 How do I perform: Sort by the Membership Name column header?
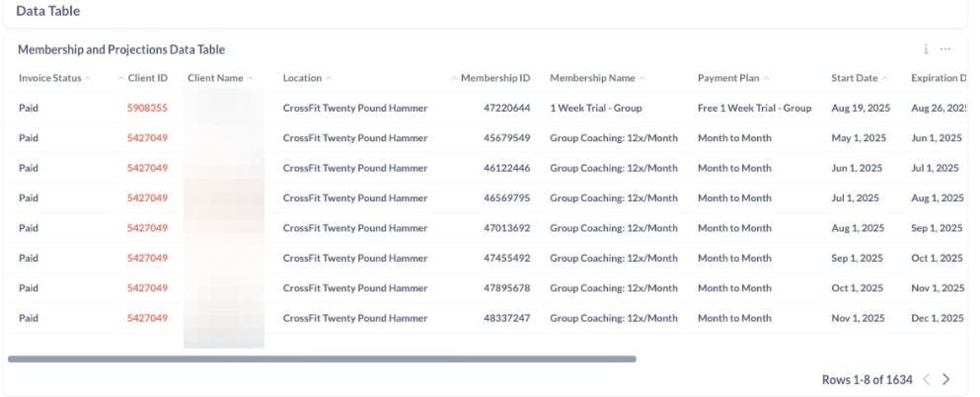pos(592,78)
